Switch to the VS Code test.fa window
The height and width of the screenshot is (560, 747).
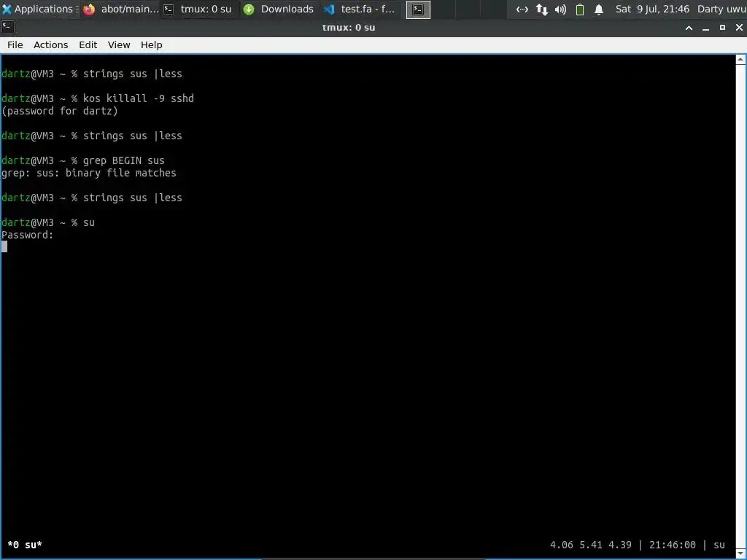[360, 9]
